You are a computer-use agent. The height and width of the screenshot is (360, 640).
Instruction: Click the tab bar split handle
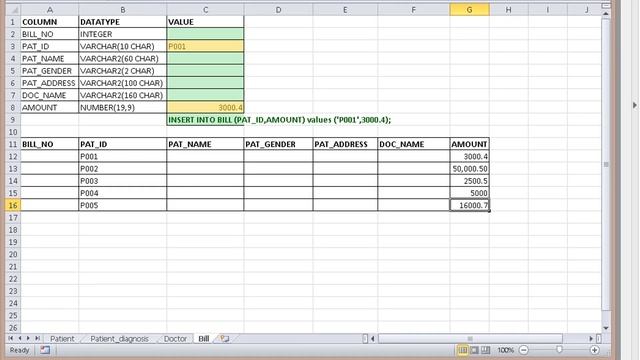coord(365,338)
